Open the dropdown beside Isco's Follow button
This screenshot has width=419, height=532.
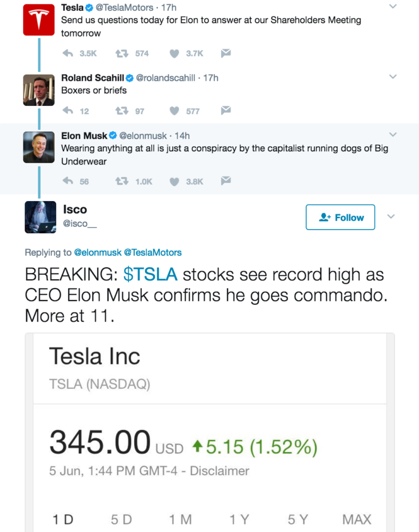[x=391, y=217]
